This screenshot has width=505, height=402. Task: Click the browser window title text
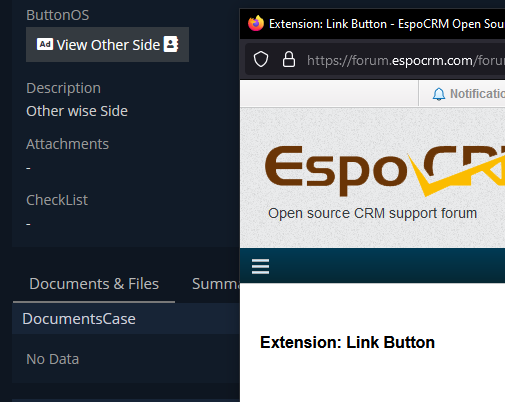pyautogui.click(x=387, y=24)
